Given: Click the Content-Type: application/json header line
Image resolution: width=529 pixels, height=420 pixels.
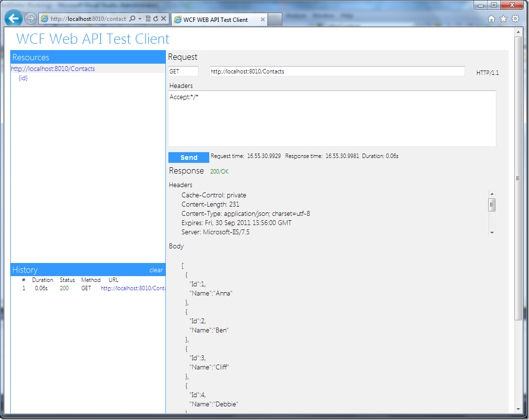Looking at the screenshot, I should (246, 214).
